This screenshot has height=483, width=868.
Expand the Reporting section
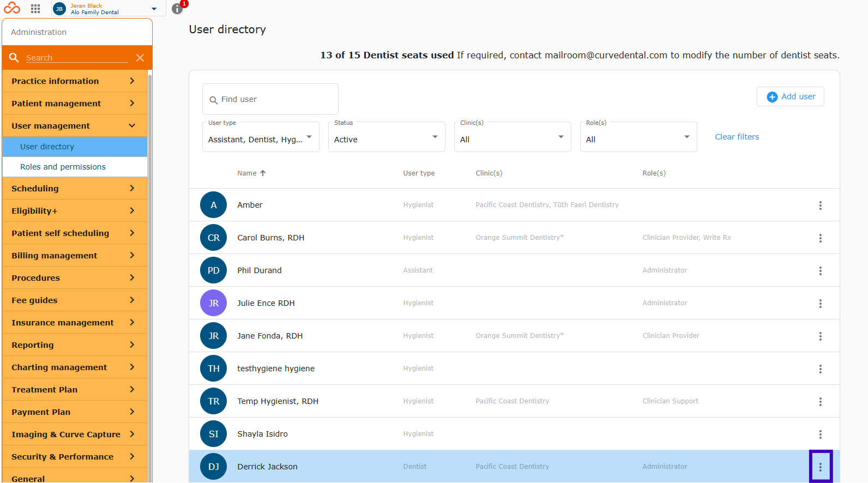[75, 345]
